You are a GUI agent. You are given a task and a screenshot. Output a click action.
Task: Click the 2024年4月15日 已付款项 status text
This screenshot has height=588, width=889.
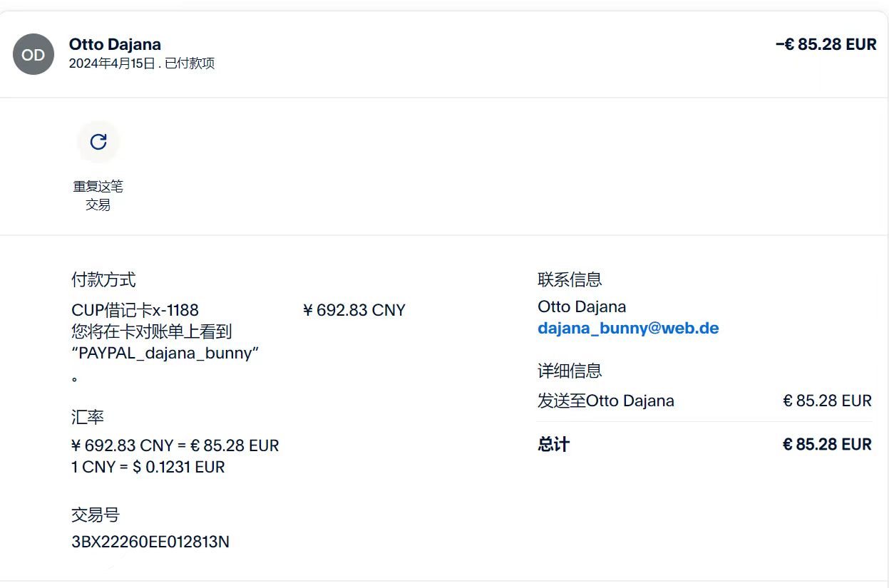pyautogui.click(x=141, y=63)
